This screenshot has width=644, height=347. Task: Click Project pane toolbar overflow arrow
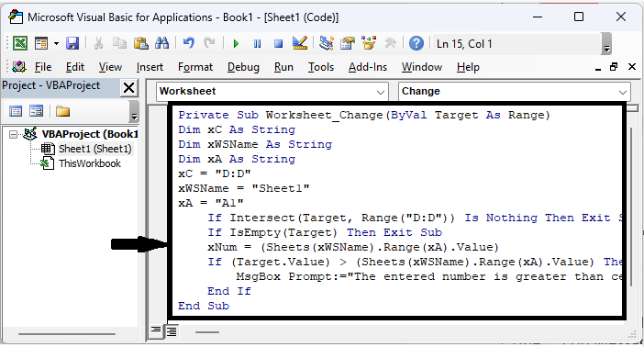point(134,112)
